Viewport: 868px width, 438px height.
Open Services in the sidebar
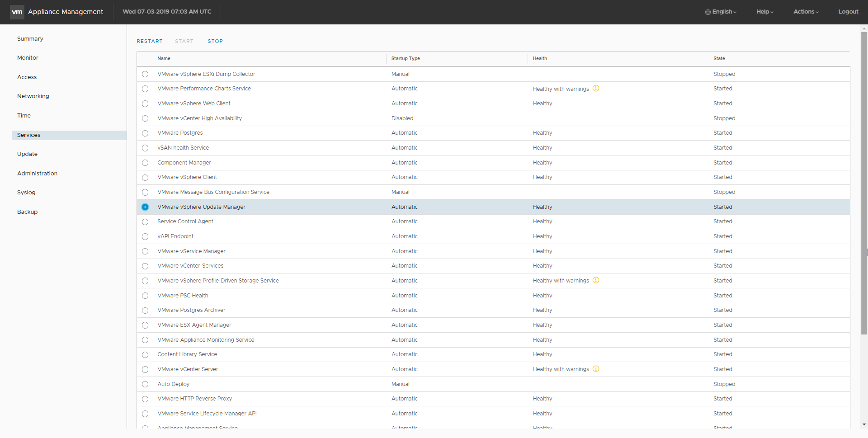(x=69, y=135)
